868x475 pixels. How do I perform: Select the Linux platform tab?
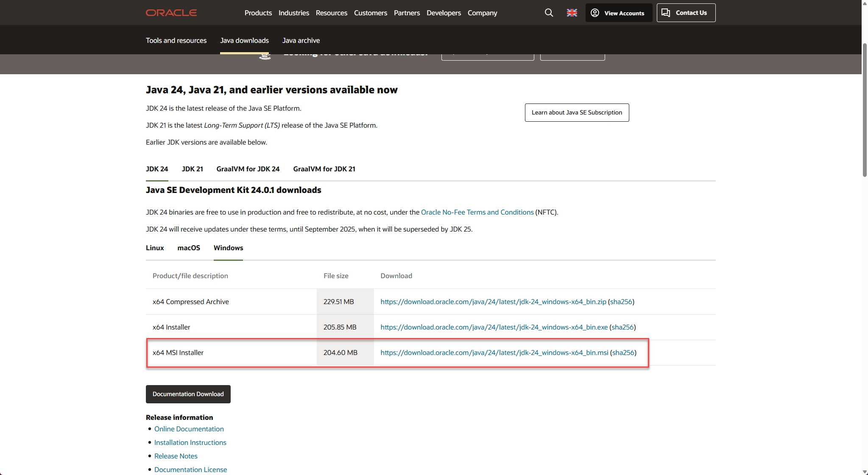(155, 248)
